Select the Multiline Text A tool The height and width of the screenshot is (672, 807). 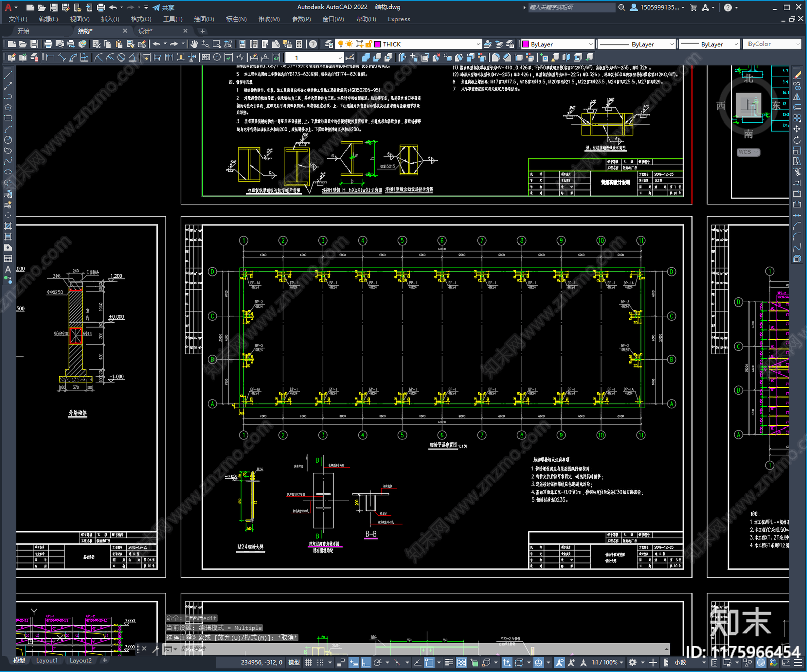point(8,269)
